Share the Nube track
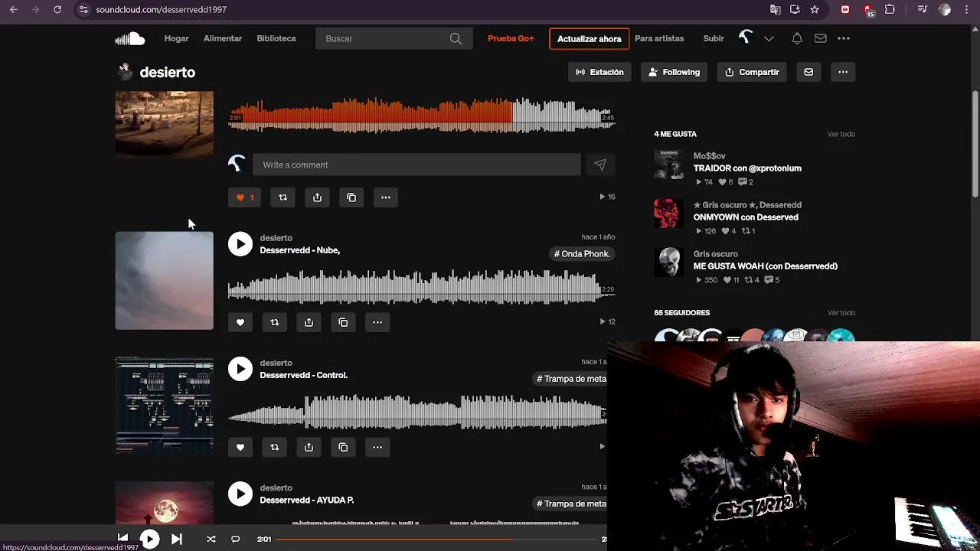The width and height of the screenshot is (980, 551). coord(309,322)
